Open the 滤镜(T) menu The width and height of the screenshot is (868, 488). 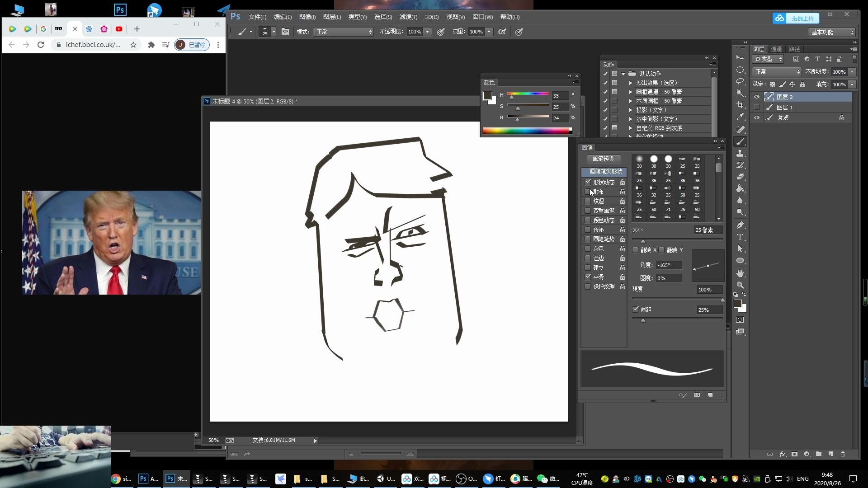pyautogui.click(x=408, y=17)
